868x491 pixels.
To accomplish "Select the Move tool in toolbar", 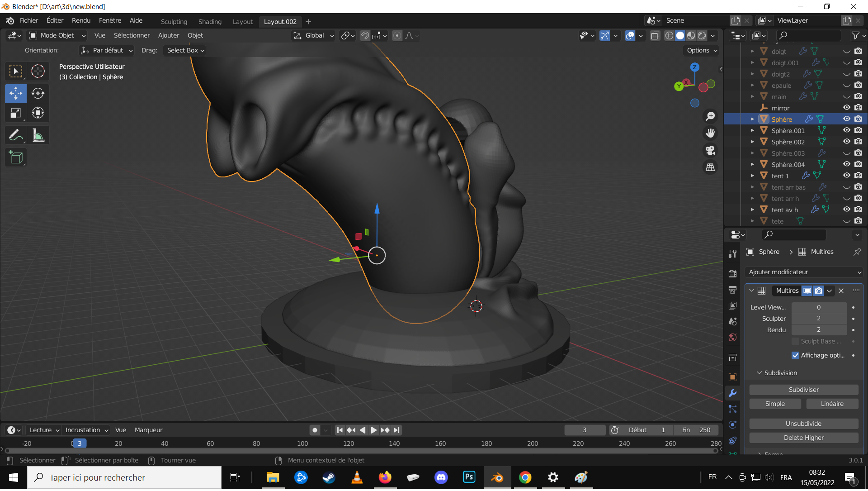I will pos(16,93).
